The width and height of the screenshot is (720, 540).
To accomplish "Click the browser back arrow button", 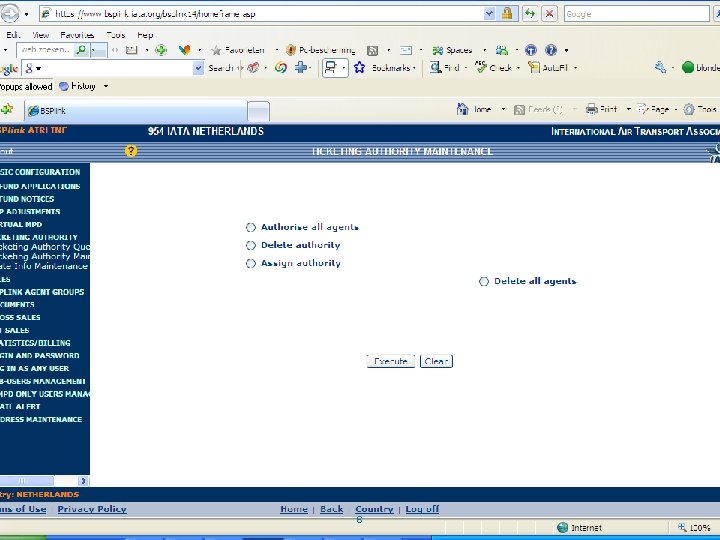I will 10,14.
